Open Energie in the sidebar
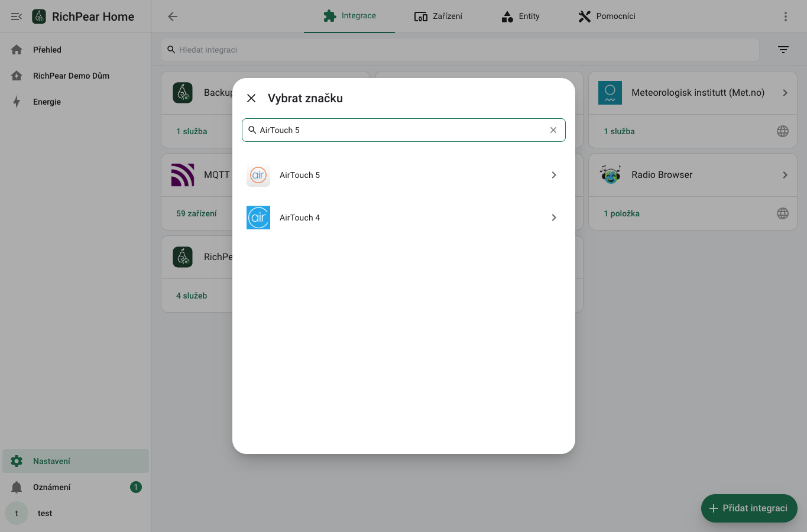This screenshot has height=532, width=807. (76, 102)
